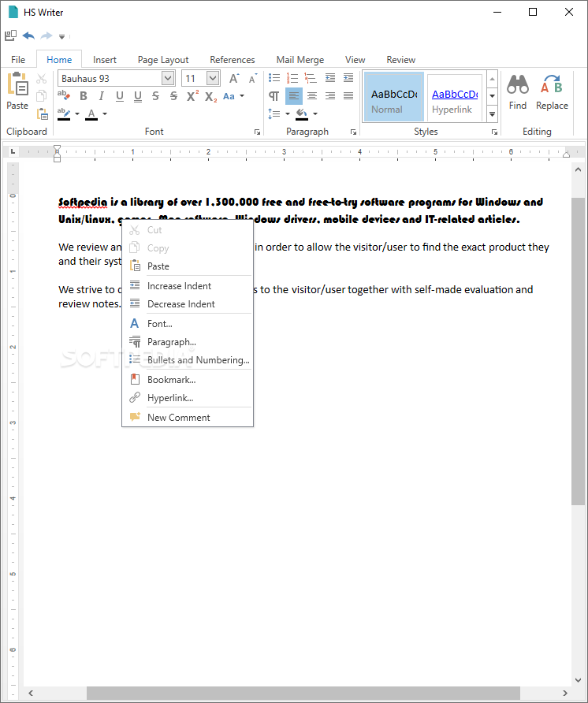Toggle Italic formatting
Viewport: 588px width, 703px height.
pos(102,96)
